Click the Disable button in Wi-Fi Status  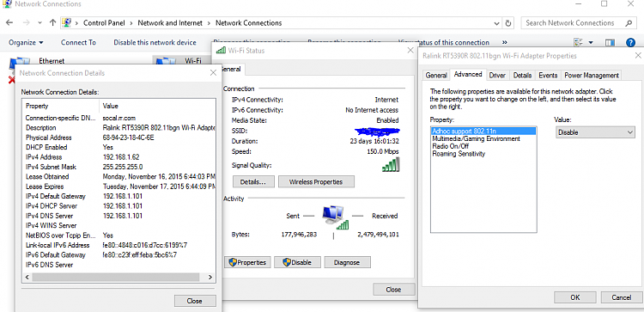click(297, 262)
